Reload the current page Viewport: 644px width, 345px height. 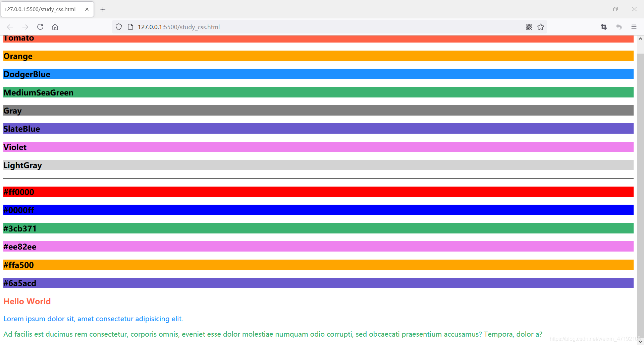click(x=40, y=27)
